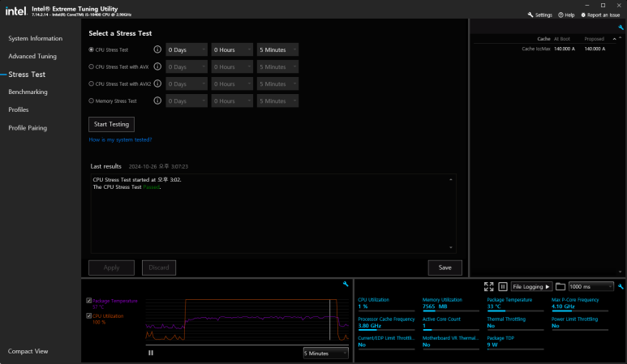
Task: Expand monitor panel with fullscreen arrows icon
Action: [488, 286]
